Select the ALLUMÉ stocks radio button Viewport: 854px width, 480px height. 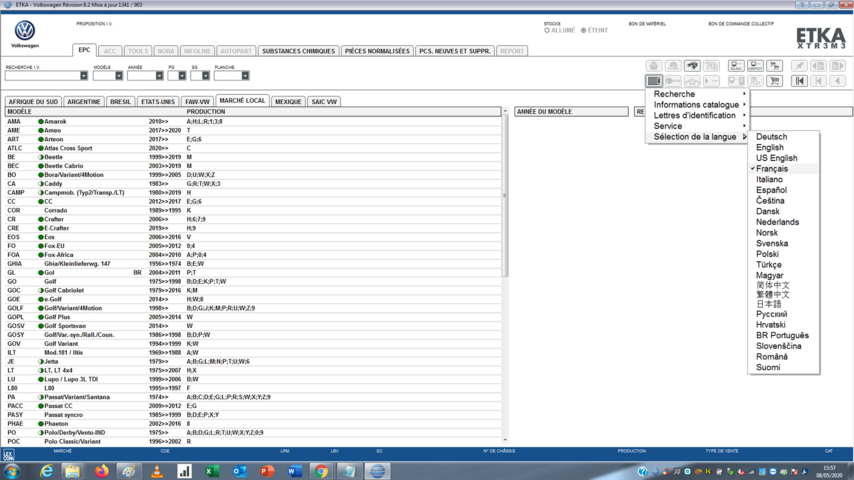click(x=547, y=31)
